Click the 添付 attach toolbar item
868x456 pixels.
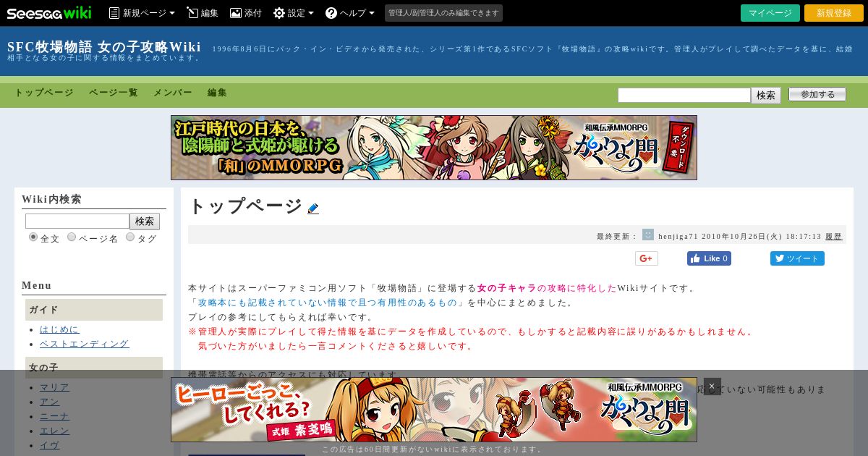click(245, 13)
